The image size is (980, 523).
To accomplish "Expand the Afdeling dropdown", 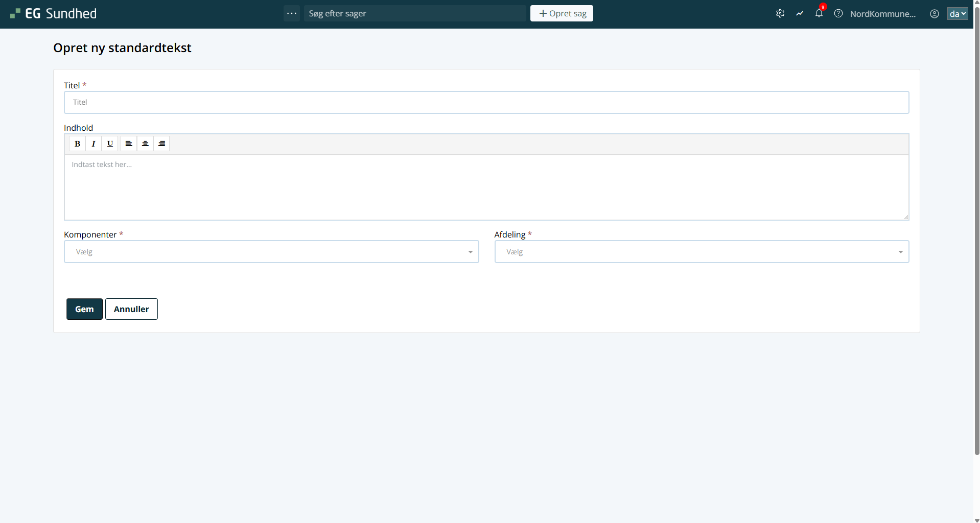I will click(702, 252).
